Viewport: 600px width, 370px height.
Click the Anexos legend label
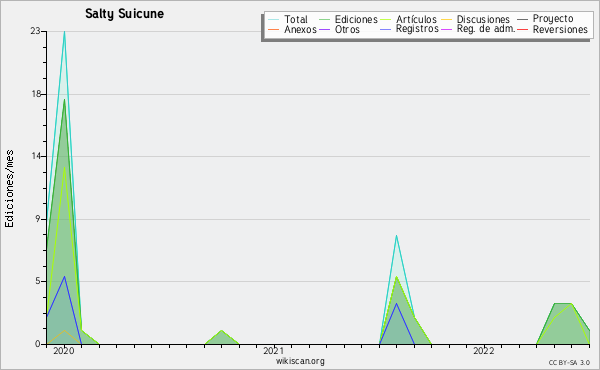pos(300,29)
